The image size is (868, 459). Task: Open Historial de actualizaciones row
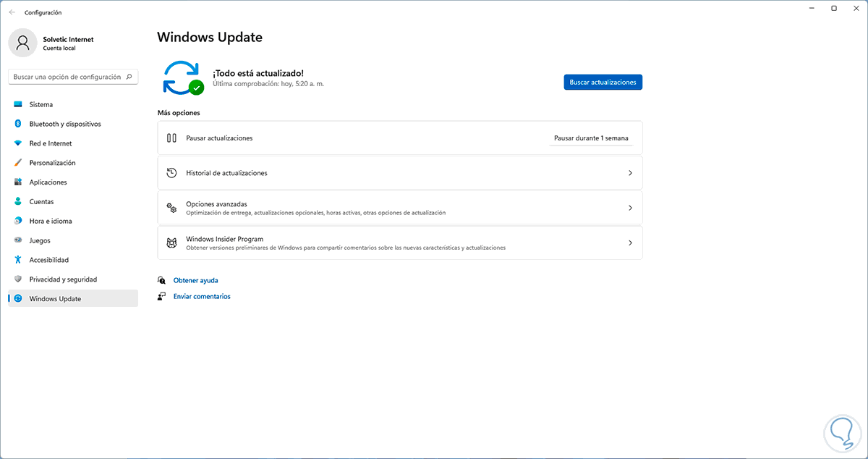click(x=400, y=173)
